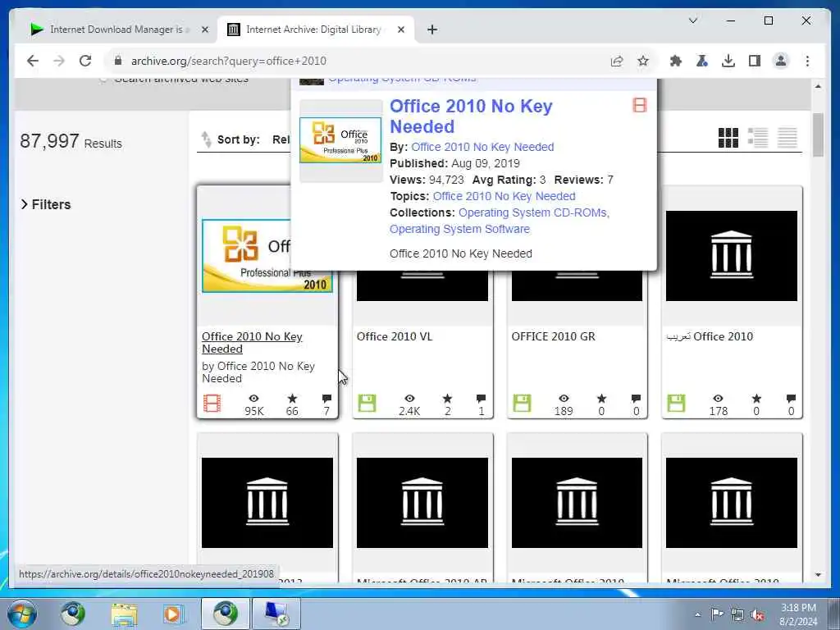The image size is (840, 630).
Task: Select Search archived web sites radio
Action: pos(103,80)
